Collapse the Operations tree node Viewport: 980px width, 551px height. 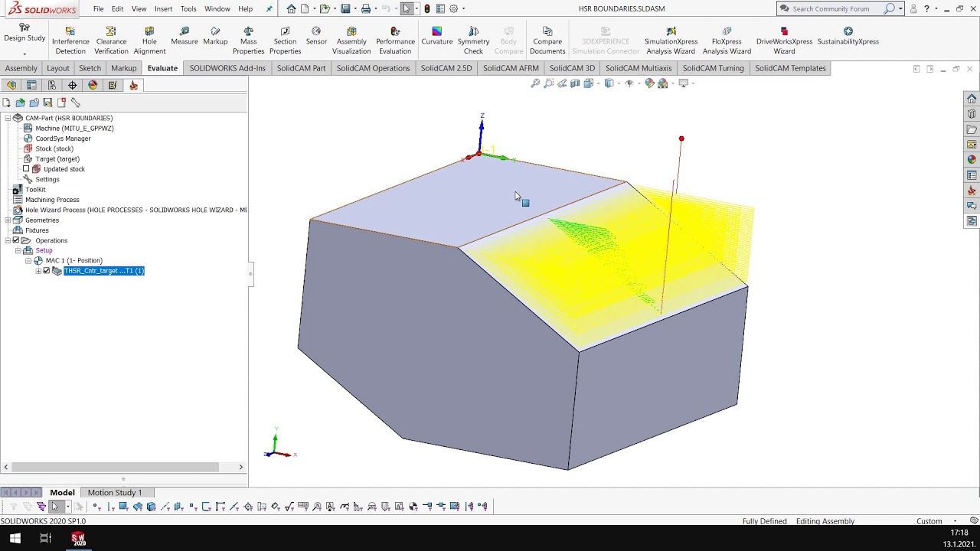8,240
